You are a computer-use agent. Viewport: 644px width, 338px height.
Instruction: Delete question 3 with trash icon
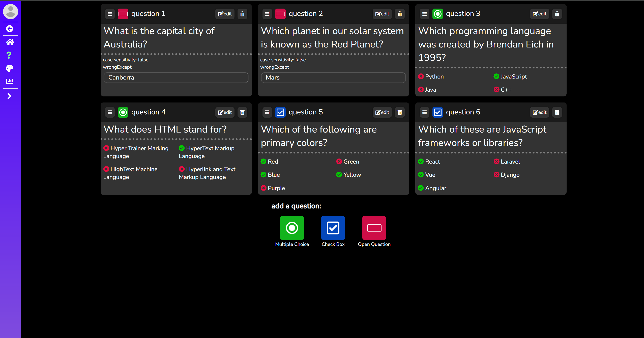[x=557, y=14]
